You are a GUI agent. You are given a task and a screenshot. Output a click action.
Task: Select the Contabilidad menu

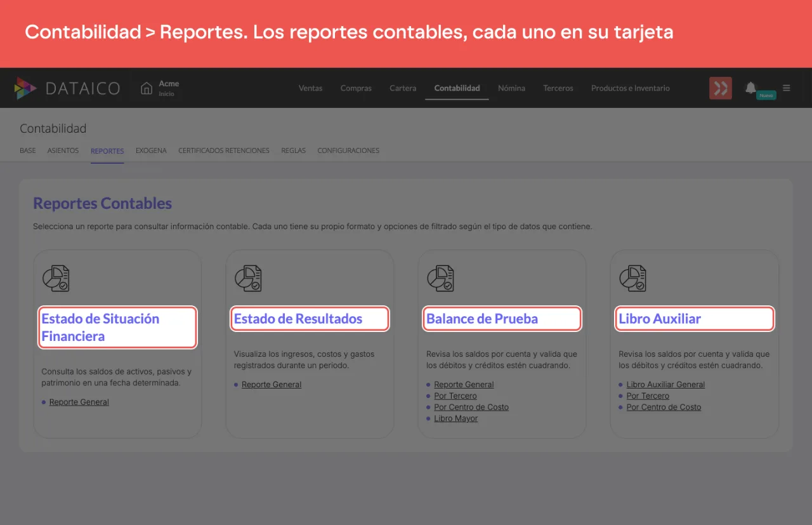click(x=457, y=88)
